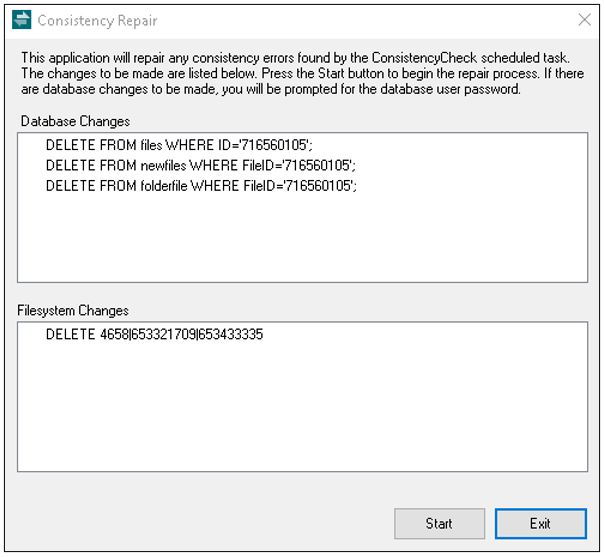Image resolution: width=605 pixels, height=557 pixels.
Task: Exit the Consistency Repair dialog
Action: pos(540,523)
